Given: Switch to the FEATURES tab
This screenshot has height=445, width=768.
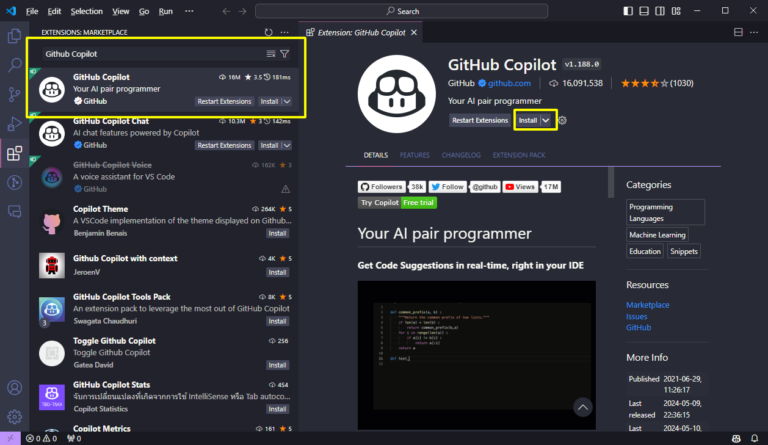Looking at the screenshot, I should [x=414, y=155].
